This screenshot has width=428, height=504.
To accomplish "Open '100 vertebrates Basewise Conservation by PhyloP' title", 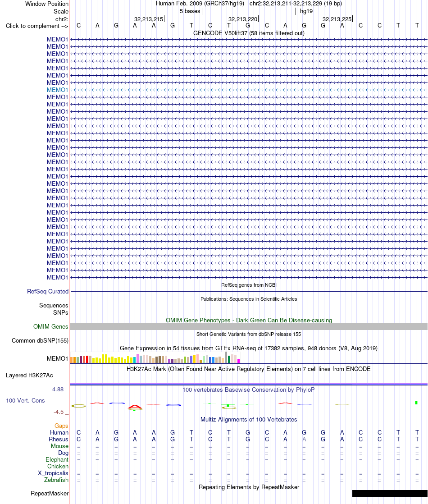I will click(x=249, y=390).
